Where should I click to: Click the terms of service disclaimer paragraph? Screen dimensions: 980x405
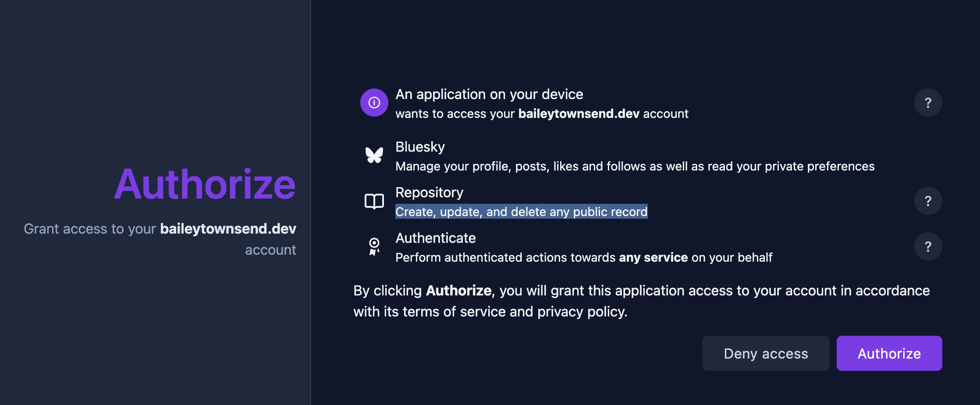click(641, 301)
